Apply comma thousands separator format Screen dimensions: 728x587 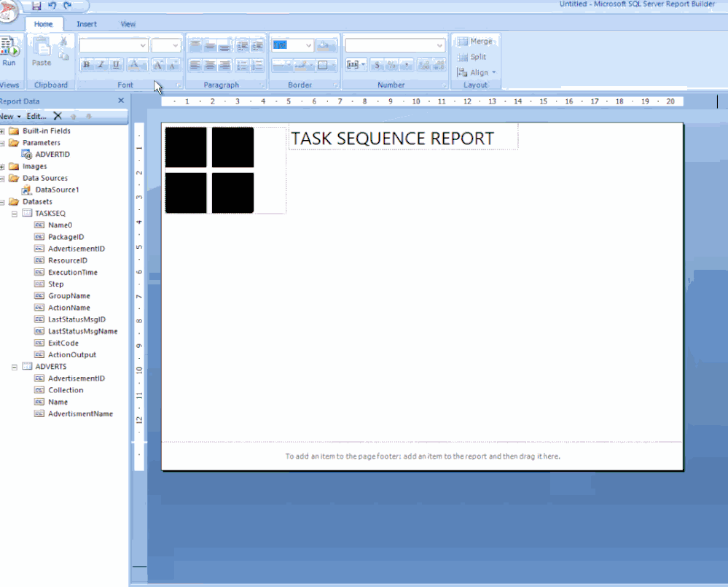407,65
